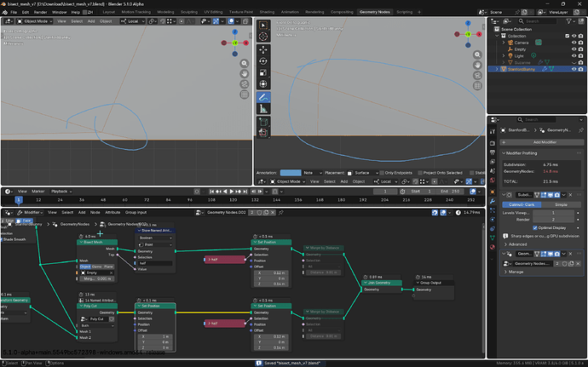Open the Particles properties tab

coord(493,210)
